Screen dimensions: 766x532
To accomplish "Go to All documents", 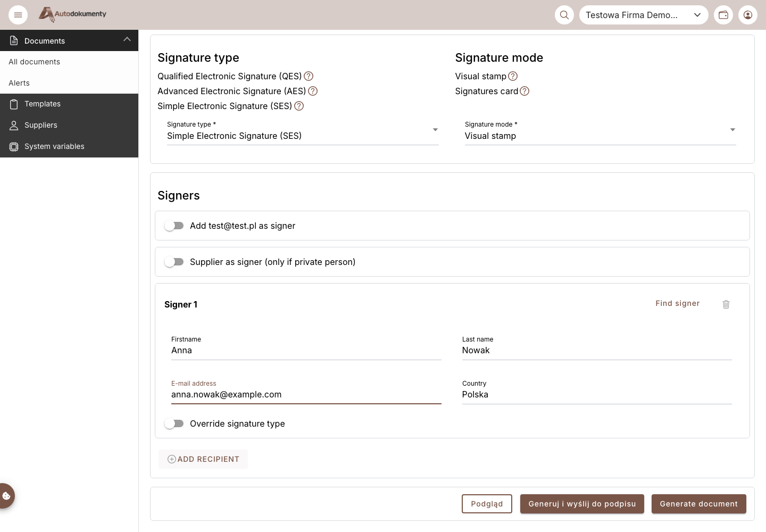I will tap(69, 62).
